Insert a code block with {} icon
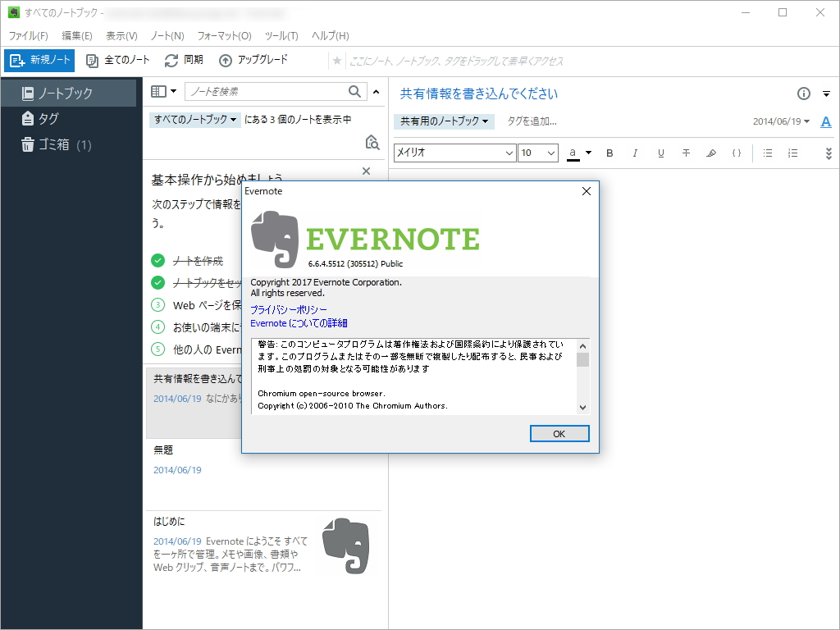This screenshot has height=630, width=840. click(x=737, y=153)
